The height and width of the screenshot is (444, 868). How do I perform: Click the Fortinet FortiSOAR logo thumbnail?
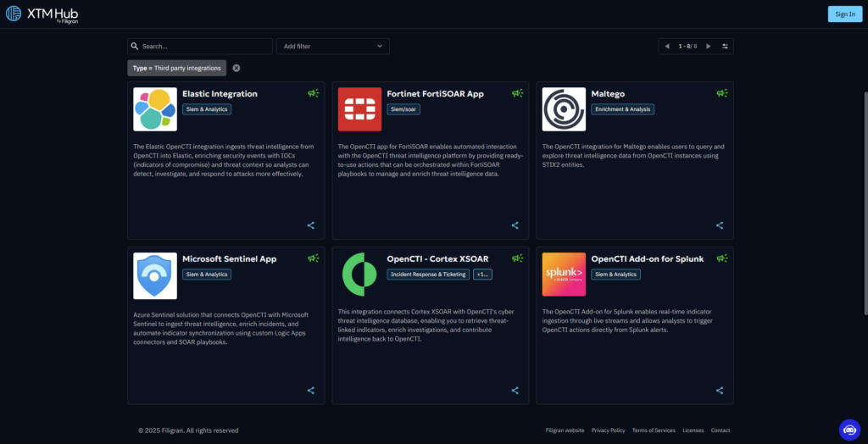pos(359,109)
